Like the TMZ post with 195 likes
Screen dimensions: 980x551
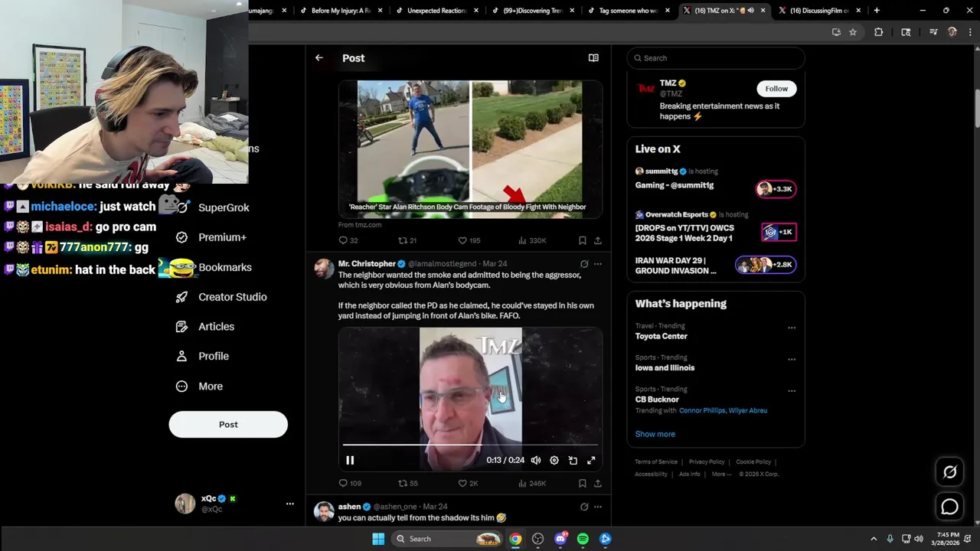[x=469, y=240]
